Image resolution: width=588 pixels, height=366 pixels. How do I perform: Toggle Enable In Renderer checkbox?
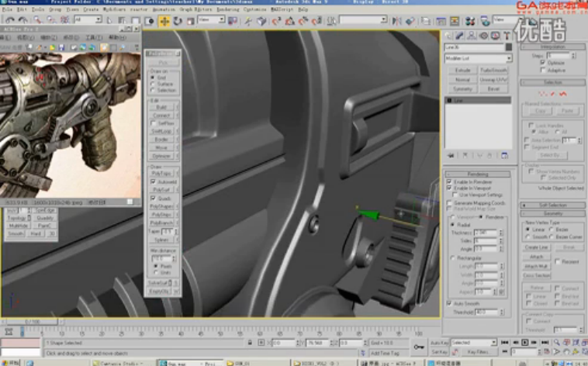[449, 181]
